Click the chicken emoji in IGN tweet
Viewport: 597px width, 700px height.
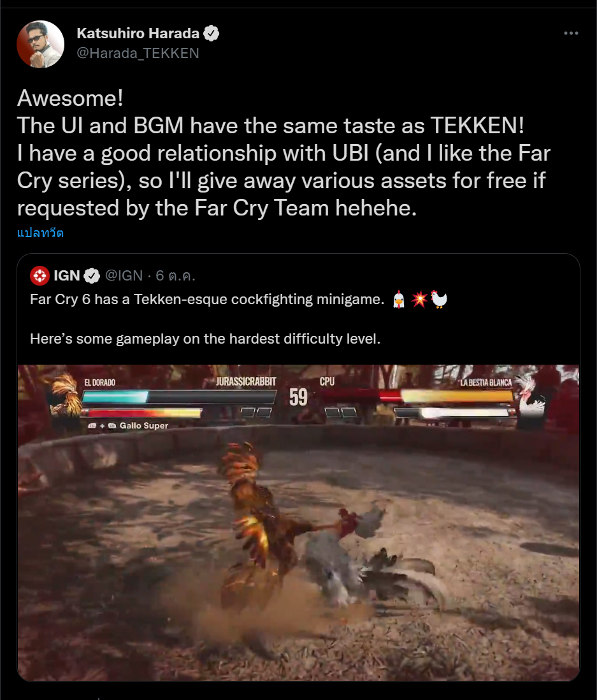(x=399, y=299)
